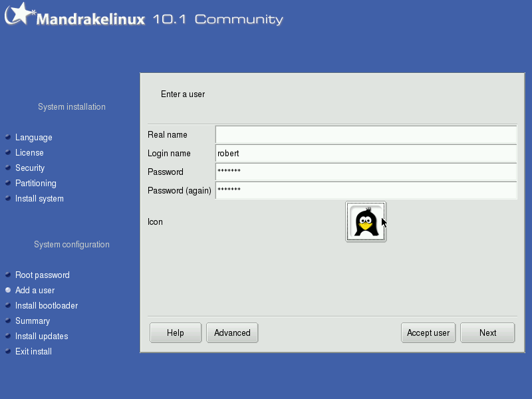Viewport: 532px width, 399px height.
Task: Select the Install system step
Action: coord(39,198)
